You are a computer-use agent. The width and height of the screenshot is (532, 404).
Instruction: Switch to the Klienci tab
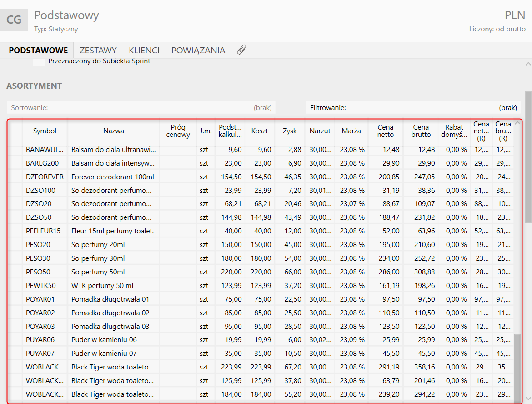(144, 50)
